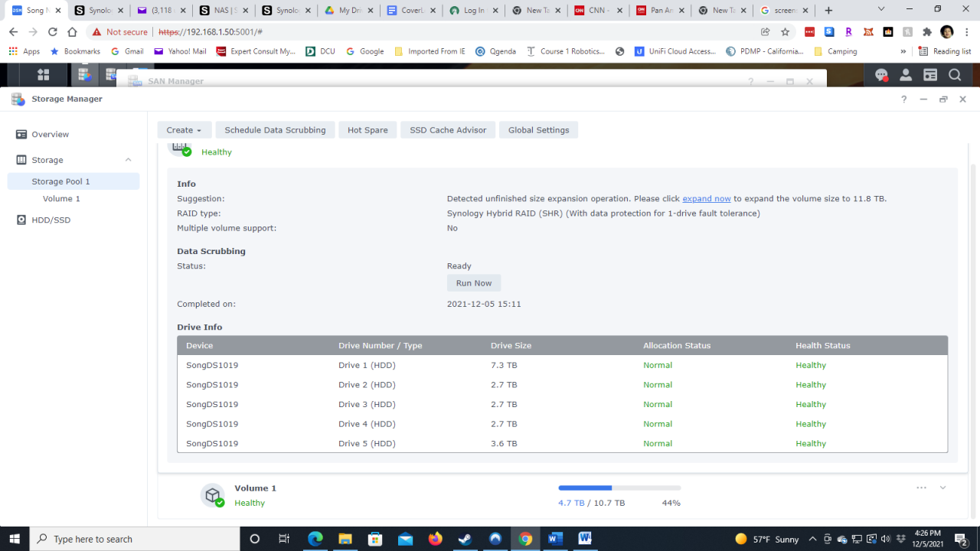The width and height of the screenshot is (980, 551).
Task: Open Windows notification center
Action: (961, 539)
